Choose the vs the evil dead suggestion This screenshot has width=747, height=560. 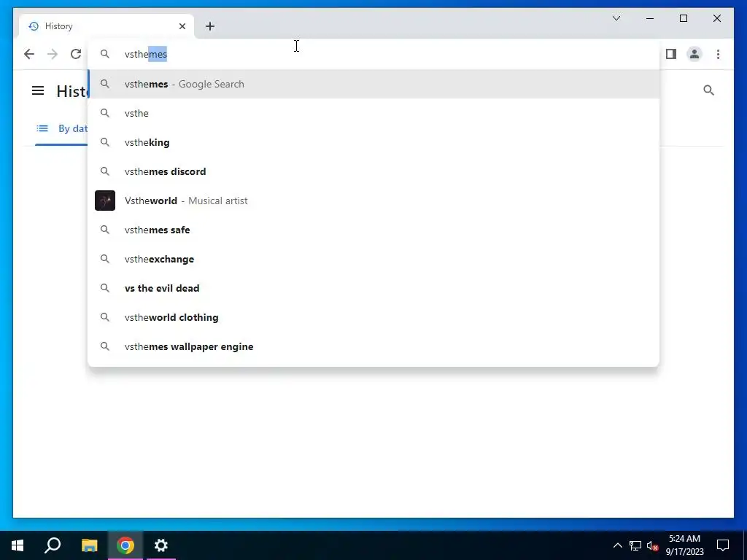point(373,288)
